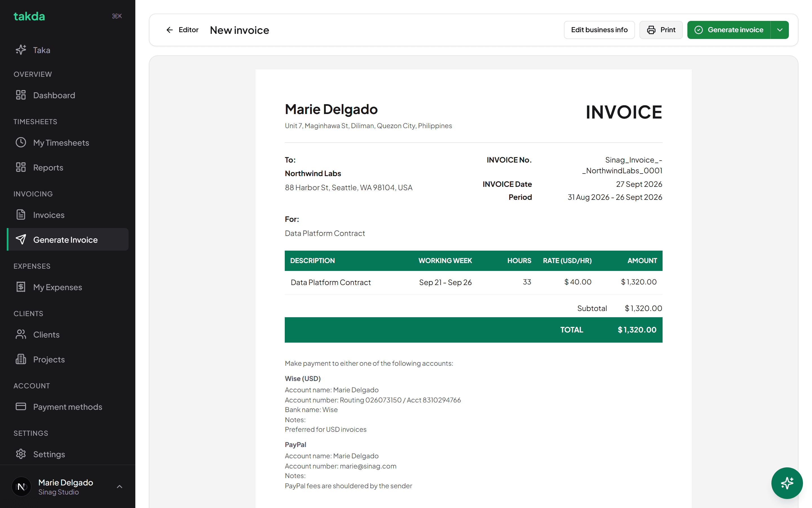Expand the Generate invoice dropdown arrow

coord(780,30)
